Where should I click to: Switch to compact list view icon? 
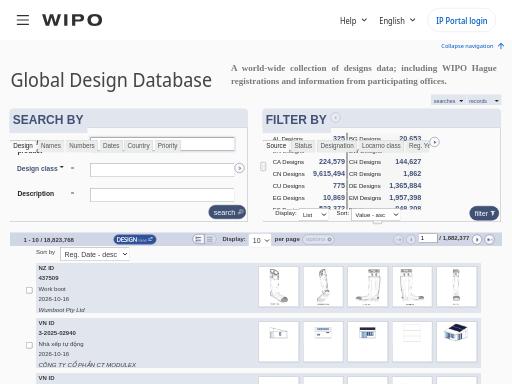pyautogui.click(x=210, y=239)
